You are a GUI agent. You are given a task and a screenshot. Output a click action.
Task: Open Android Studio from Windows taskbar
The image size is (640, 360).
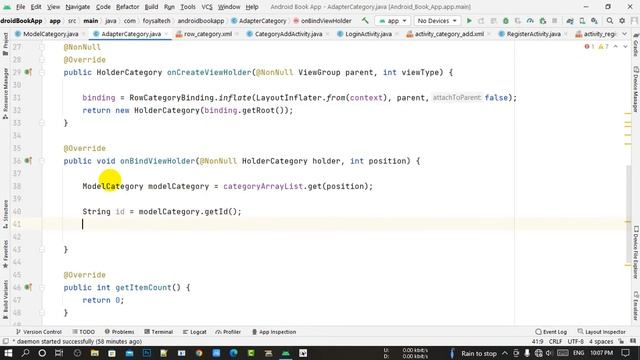pyautogui.click(x=286, y=353)
